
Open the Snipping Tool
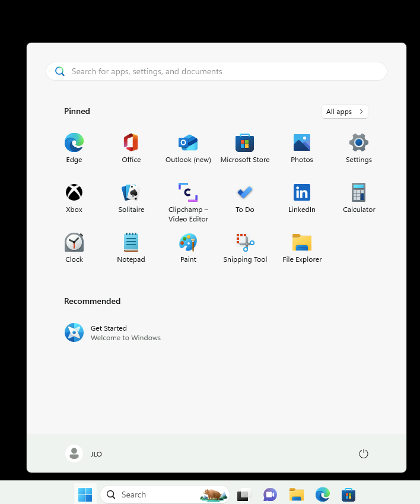click(x=245, y=248)
